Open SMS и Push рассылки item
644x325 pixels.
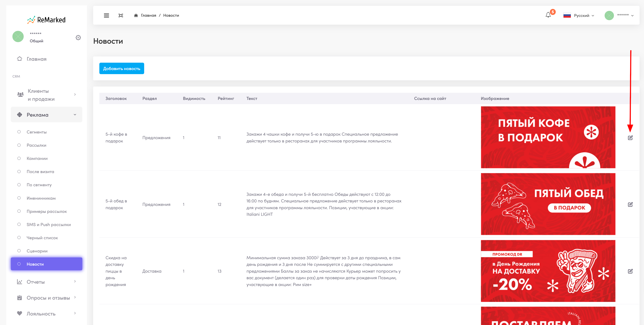click(x=49, y=224)
